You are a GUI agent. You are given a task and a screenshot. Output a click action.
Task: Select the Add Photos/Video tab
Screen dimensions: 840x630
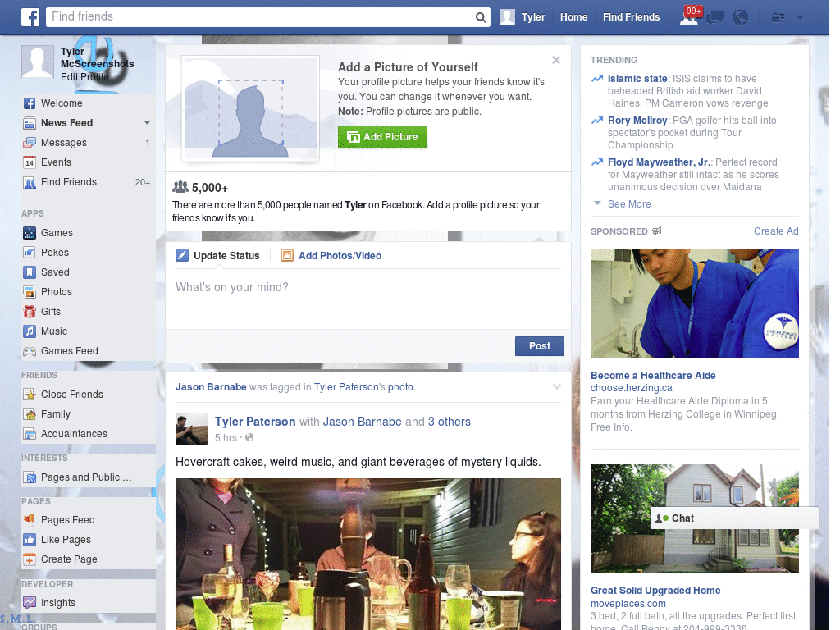tap(331, 256)
